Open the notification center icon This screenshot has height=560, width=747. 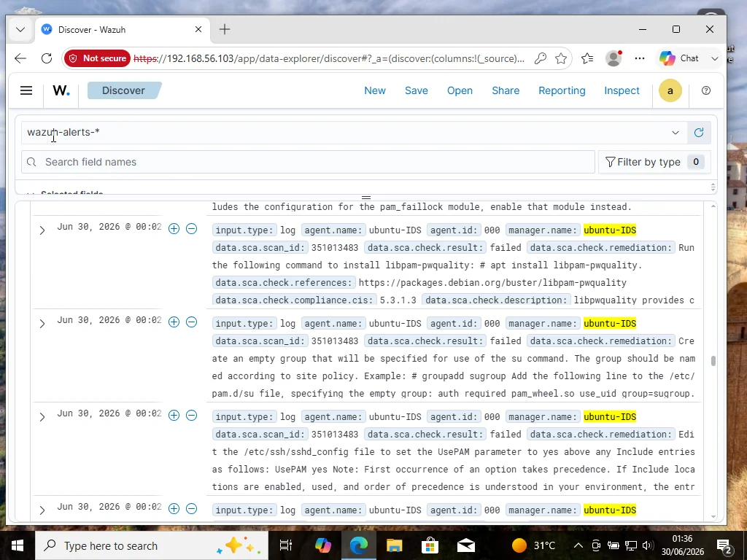[724, 545]
